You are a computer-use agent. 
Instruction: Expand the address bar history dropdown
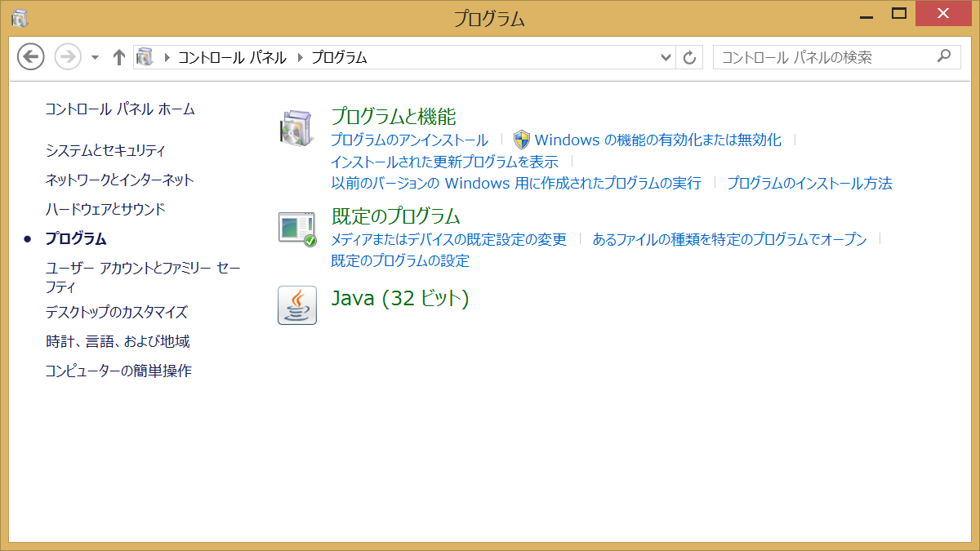[x=666, y=57]
